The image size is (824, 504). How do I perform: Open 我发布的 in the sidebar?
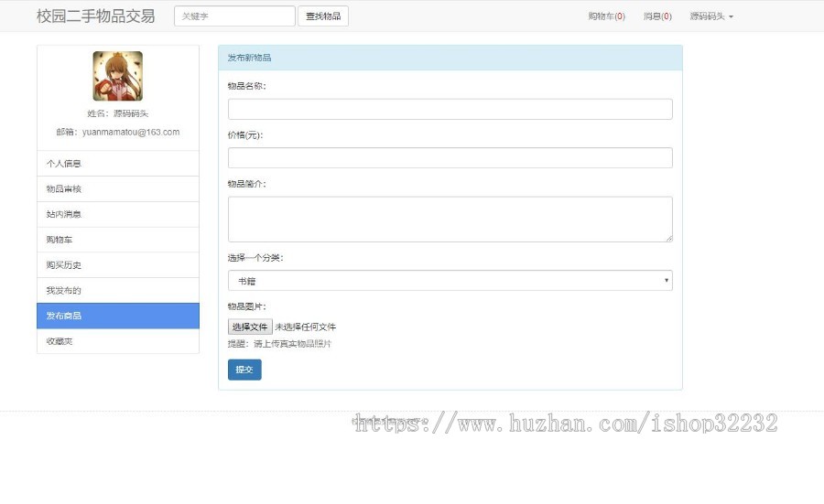tap(118, 290)
